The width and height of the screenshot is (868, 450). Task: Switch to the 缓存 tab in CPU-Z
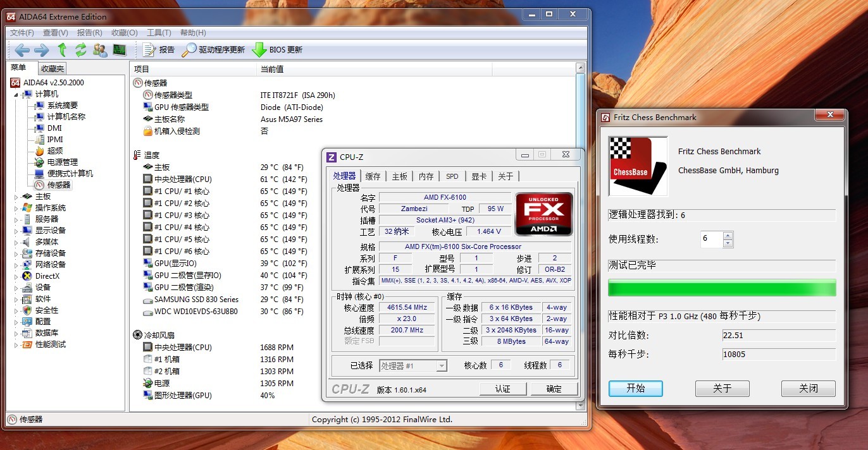point(373,176)
